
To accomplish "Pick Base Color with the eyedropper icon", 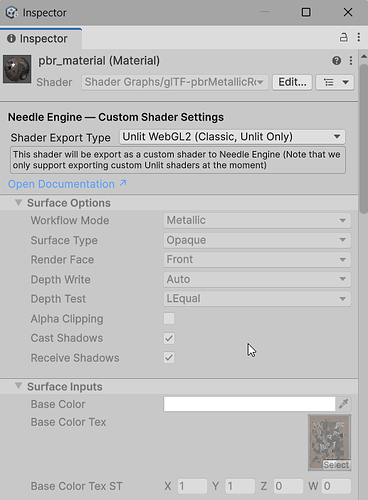I will (344, 404).
